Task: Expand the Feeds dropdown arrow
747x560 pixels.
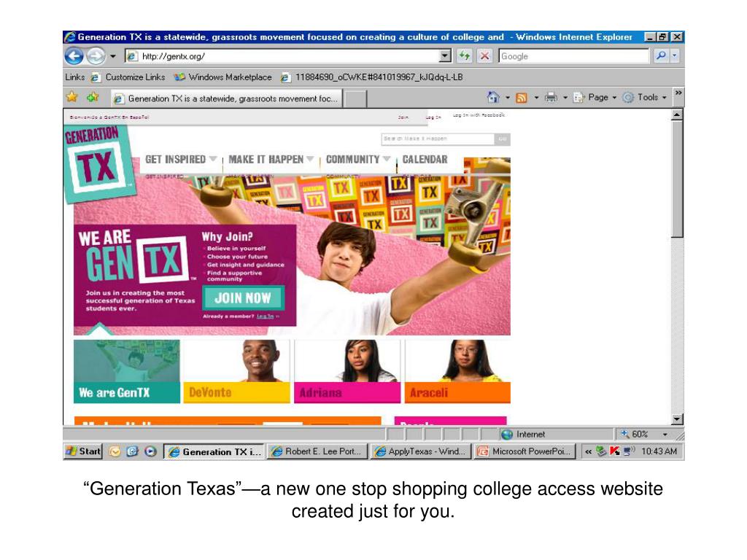Action: [x=536, y=98]
